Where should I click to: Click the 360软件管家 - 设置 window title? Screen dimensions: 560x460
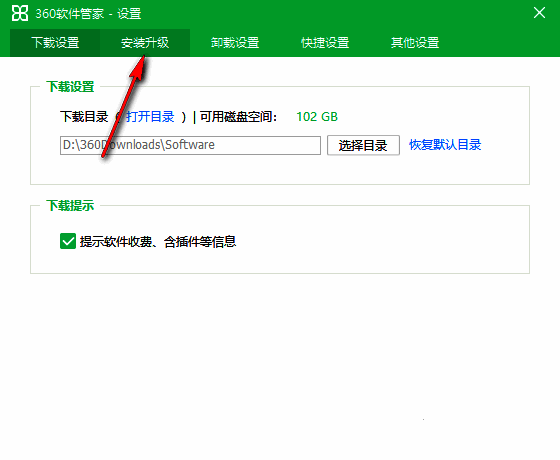pos(88,14)
